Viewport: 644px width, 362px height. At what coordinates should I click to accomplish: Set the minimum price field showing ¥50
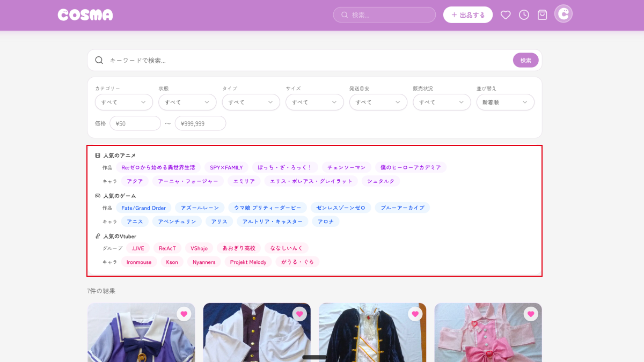(135, 123)
